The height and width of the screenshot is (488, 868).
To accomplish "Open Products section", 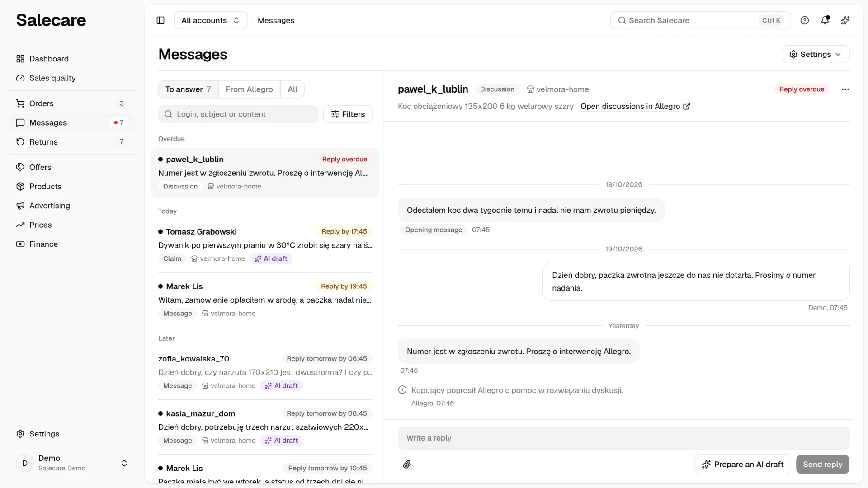I will point(72,187).
